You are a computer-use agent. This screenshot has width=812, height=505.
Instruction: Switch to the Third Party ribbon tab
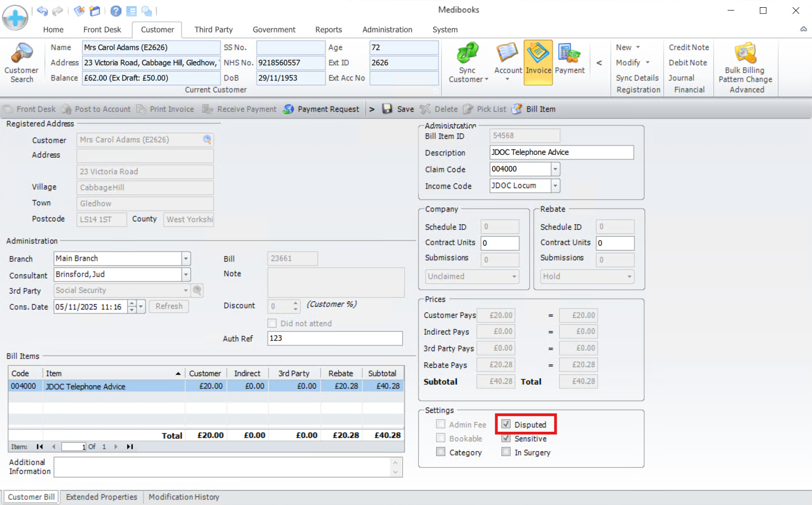(x=213, y=29)
